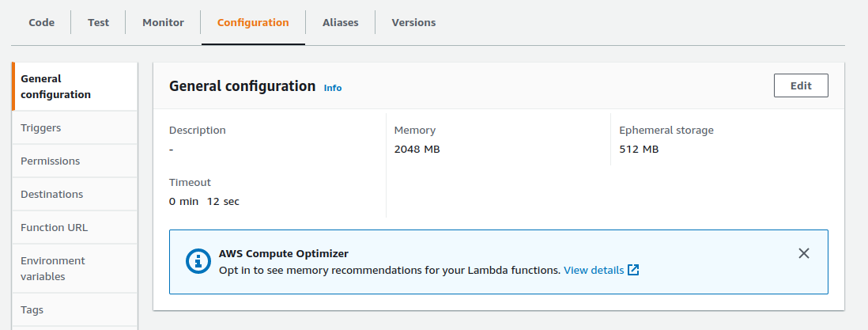Screen dimensions: 868x330
Task: Click the info circle icon in Compute Optimizer banner
Action: click(198, 262)
